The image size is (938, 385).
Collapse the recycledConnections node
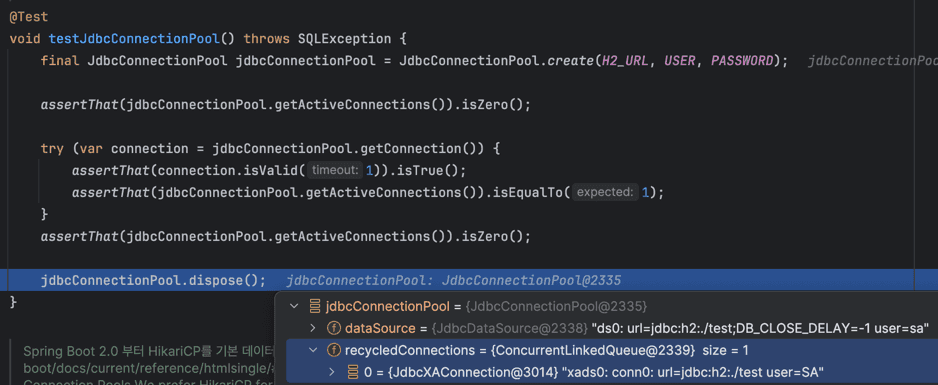click(x=313, y=350)
